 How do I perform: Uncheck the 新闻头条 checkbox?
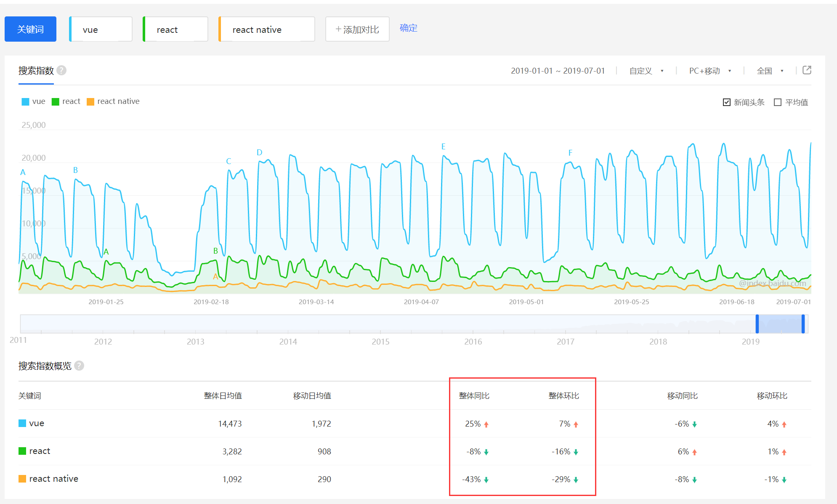[x=726, y=102]
